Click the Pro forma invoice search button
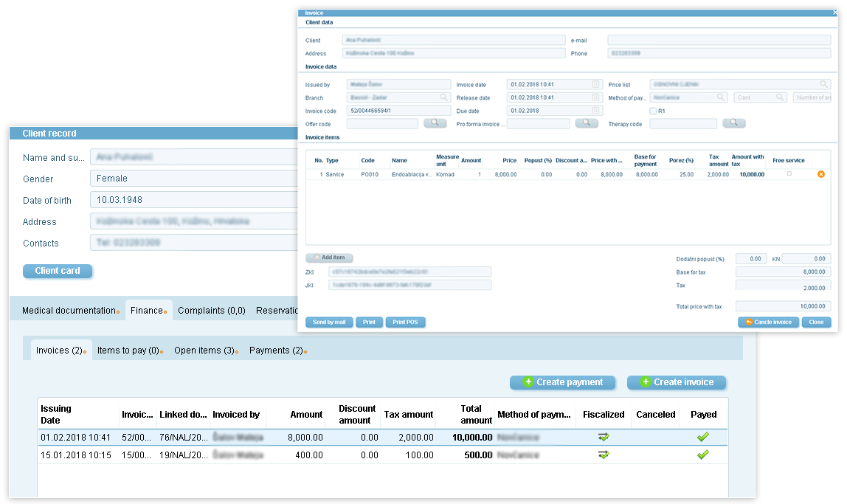This screenshot has height=504, width=847. [587, 123]
